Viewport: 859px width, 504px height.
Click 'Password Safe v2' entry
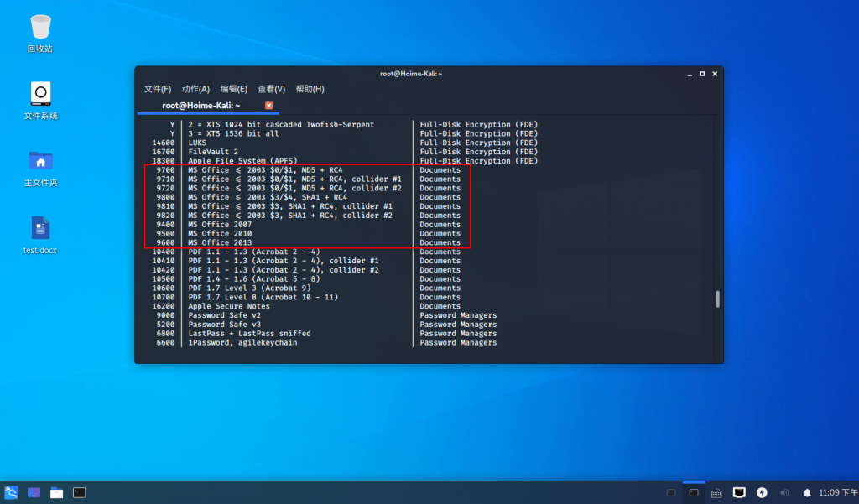tap(225, 315)
